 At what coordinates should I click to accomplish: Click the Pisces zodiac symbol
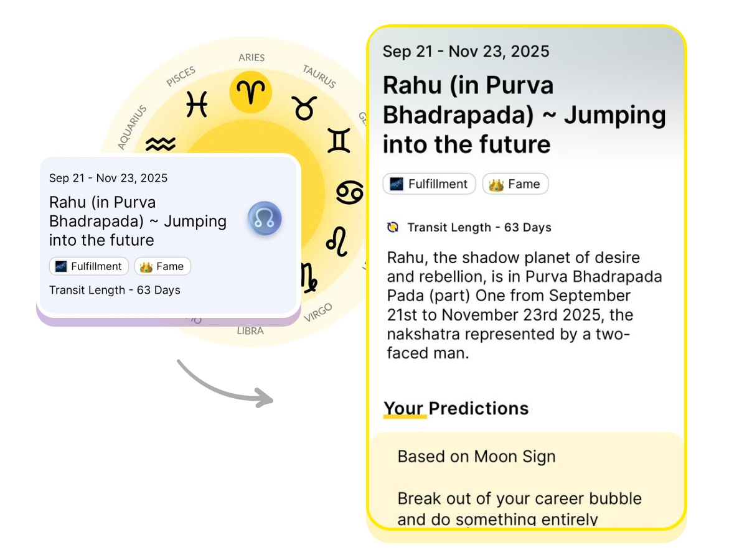point(197,104)
